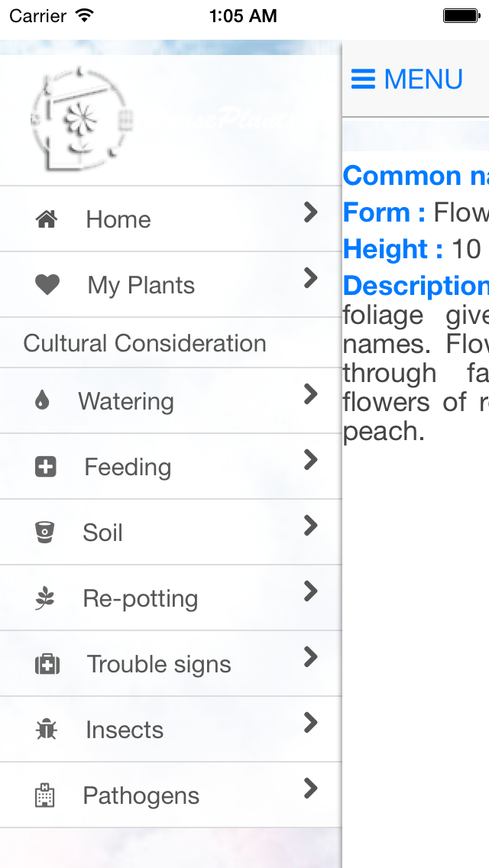The width and height of the screenshot is (489, 868).
Task: Tap the Cultural Consideration section header
Action: [x=145, y=343]
